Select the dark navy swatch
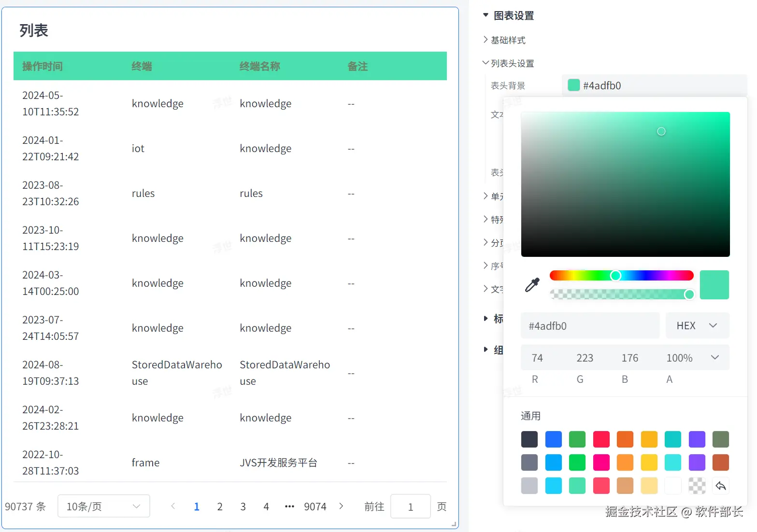Image resolution: width=757 pixels, height=532 pixels. click(x=529, y=439)
